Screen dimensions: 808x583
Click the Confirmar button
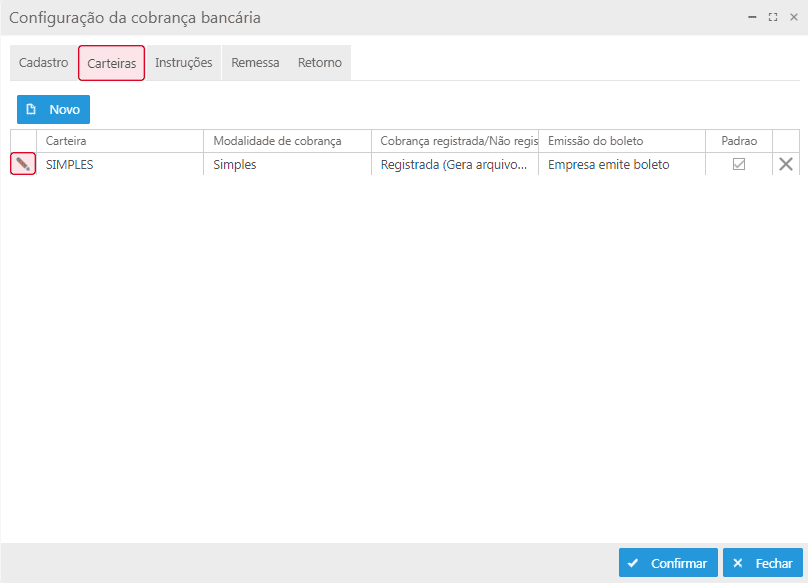click(x=668, y=563)
